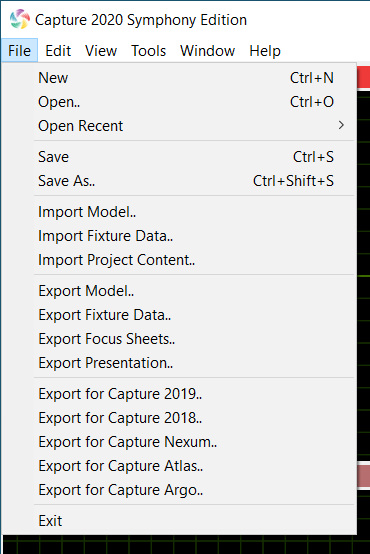Open the Window menu
Viewport: 370px width, 554px height.
click(x=207, y=51)
